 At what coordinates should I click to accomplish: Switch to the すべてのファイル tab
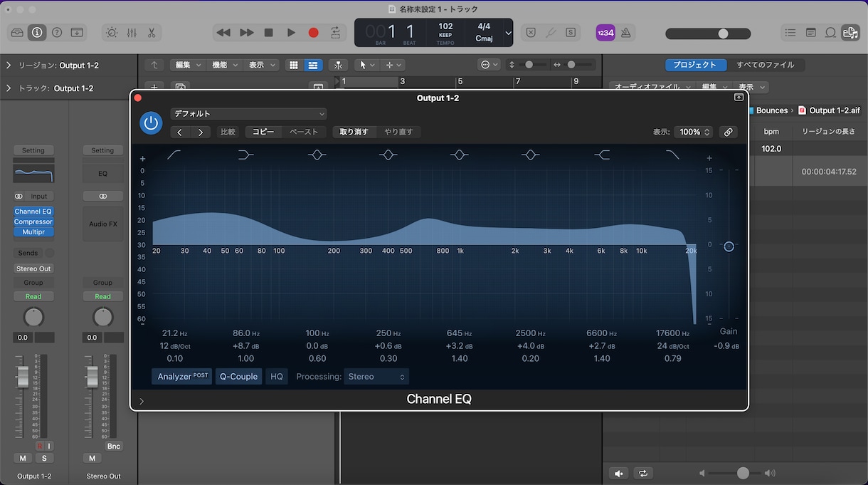pos(765,65)
